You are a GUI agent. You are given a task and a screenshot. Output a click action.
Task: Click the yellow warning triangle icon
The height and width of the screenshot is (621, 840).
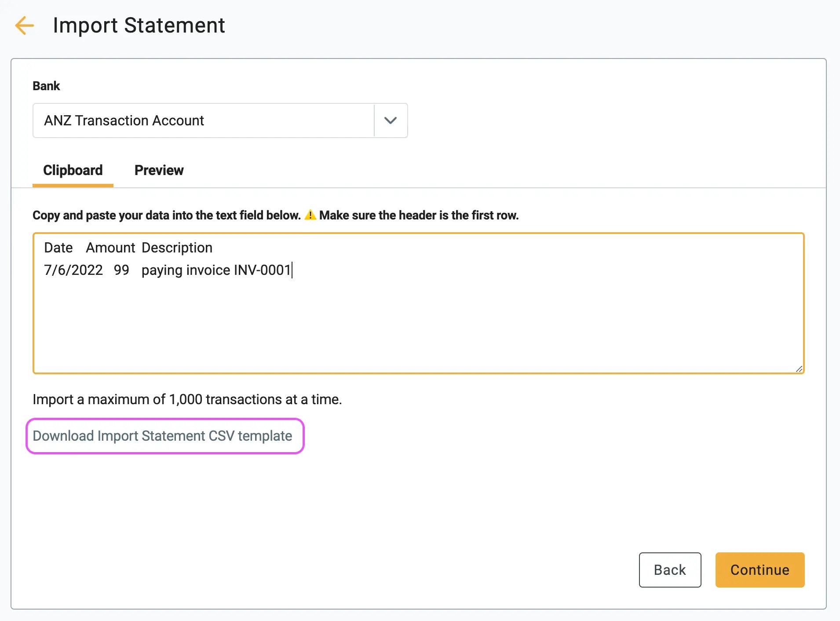[310, 215]
